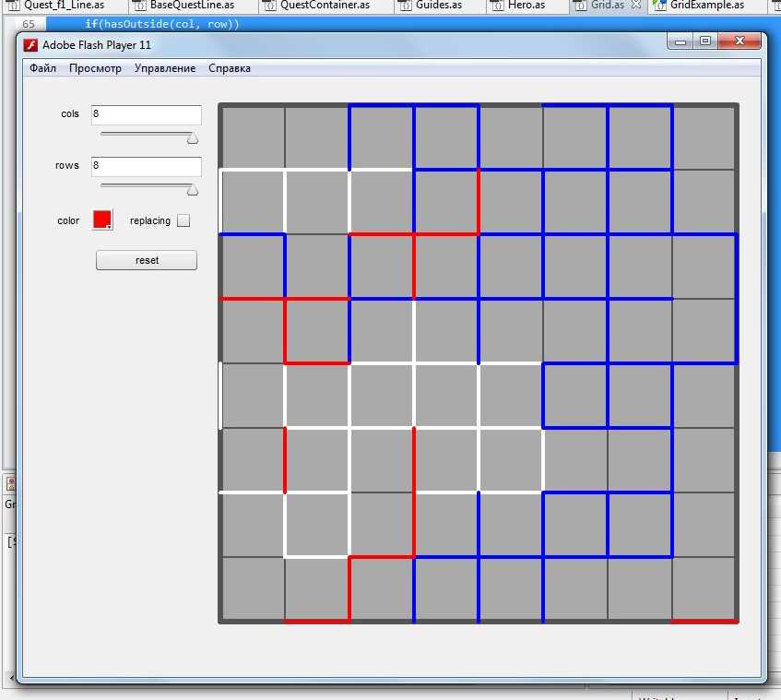The image size is (781, 700).
Task: Click the top-left grid cell
Action: pos(253,138)
